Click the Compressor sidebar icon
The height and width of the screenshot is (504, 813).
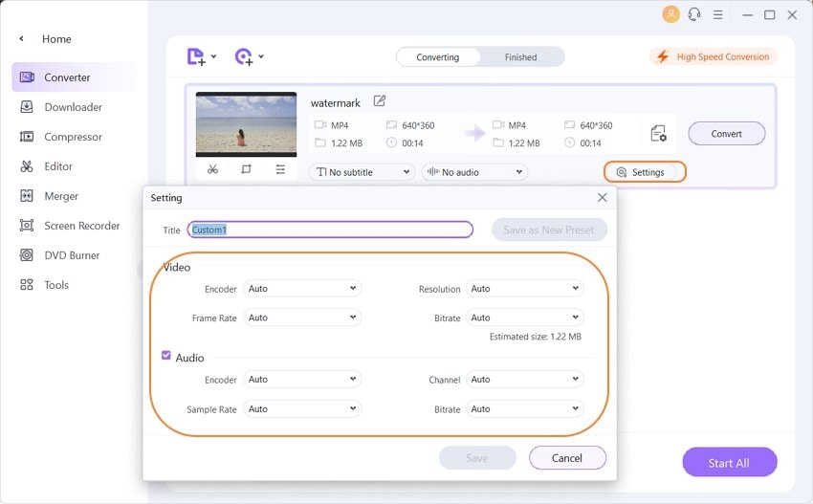27,137
